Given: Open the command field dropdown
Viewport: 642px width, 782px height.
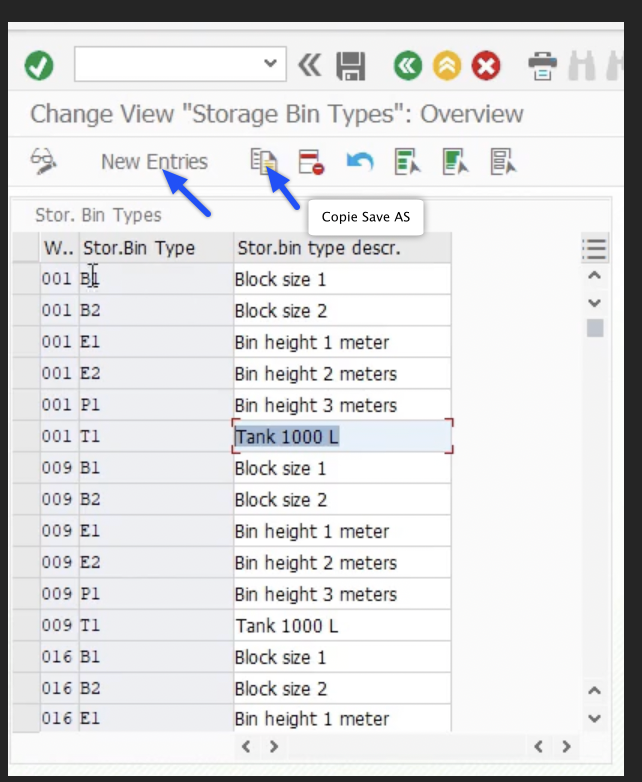Looking at the screenshot, I should (x=269, y=65).
